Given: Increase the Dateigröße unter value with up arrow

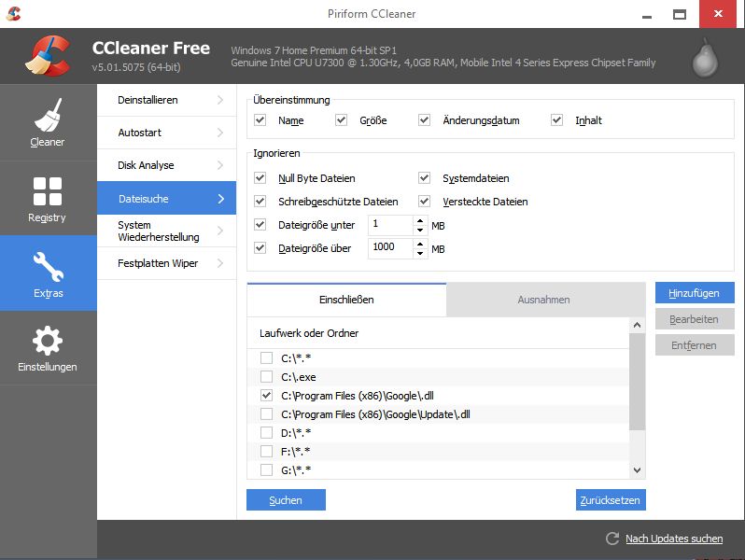Looking at the screenshot, I should click(x=420, y=220).
